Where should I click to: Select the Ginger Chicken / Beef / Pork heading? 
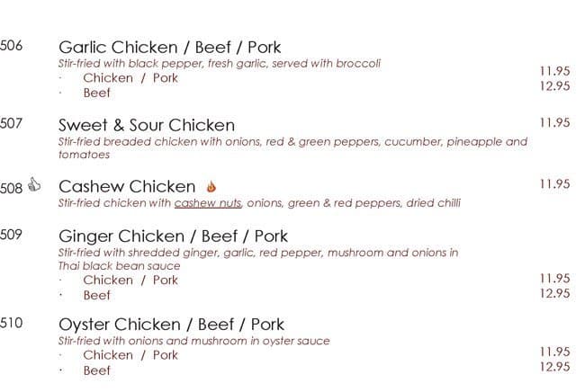click(x=173, y=236)
